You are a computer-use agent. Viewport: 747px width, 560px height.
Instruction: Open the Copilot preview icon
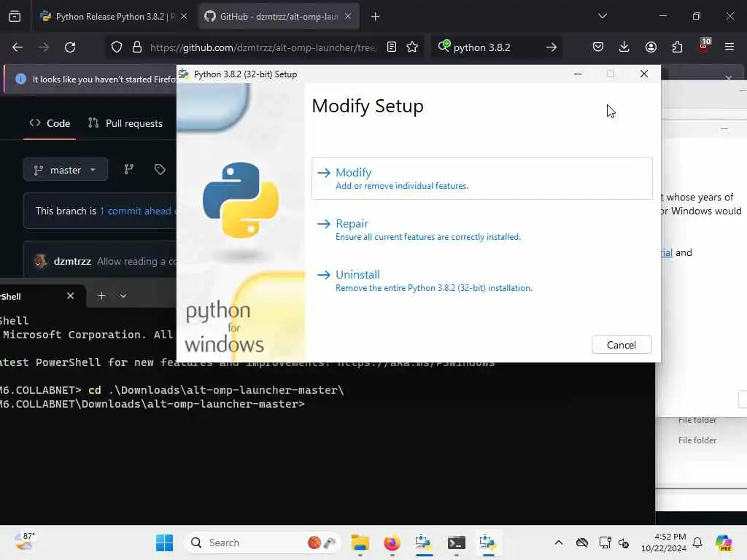(x=724, y=542)
